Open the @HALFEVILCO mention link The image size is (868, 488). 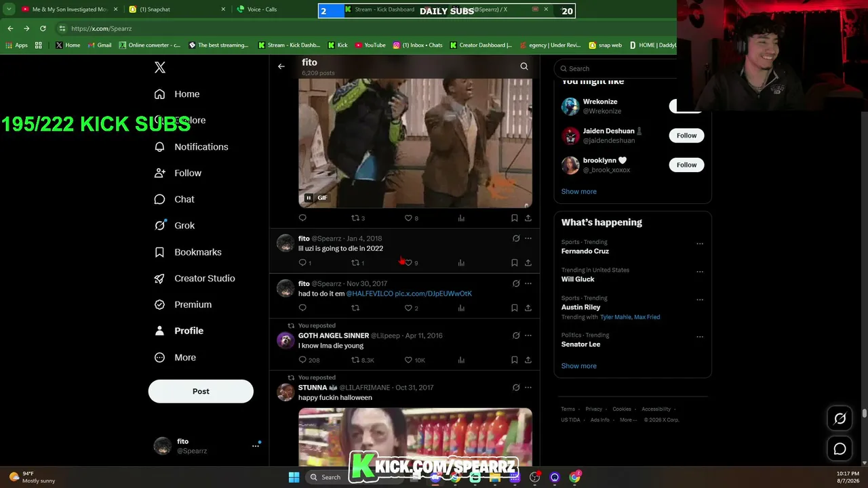pos(370,293)
